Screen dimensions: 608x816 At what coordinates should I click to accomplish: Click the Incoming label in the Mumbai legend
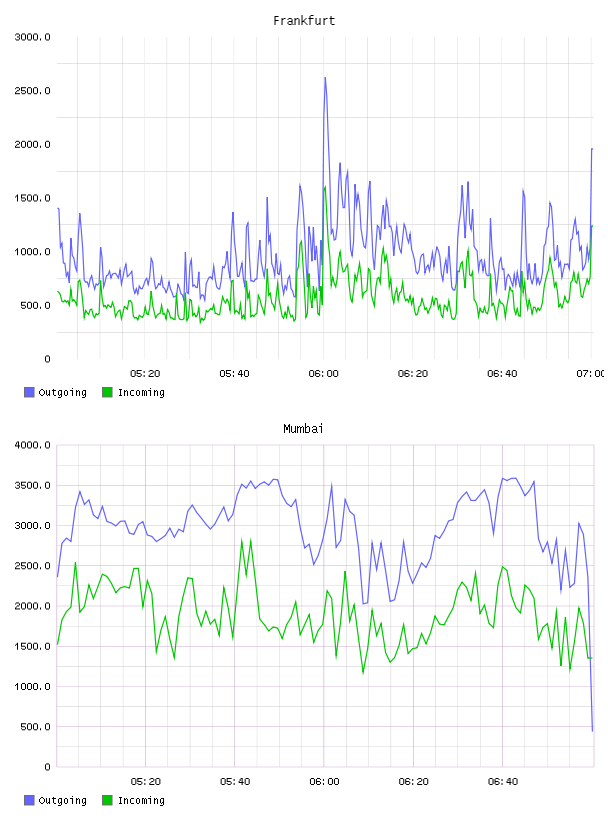pyautogui.click(x=141, y=801)
